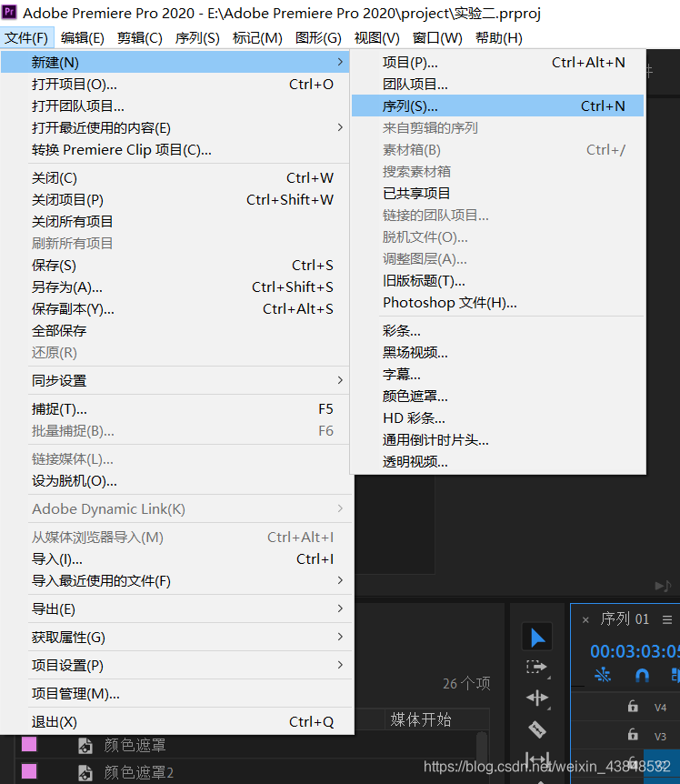Create new 彩条...
680x784 pixels.
pos(497,330)
